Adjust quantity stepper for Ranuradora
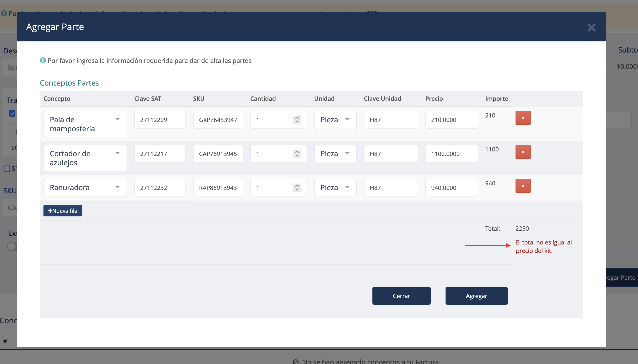Image resolution: width=638 pixels, height=364 pixels. [297, 187]
